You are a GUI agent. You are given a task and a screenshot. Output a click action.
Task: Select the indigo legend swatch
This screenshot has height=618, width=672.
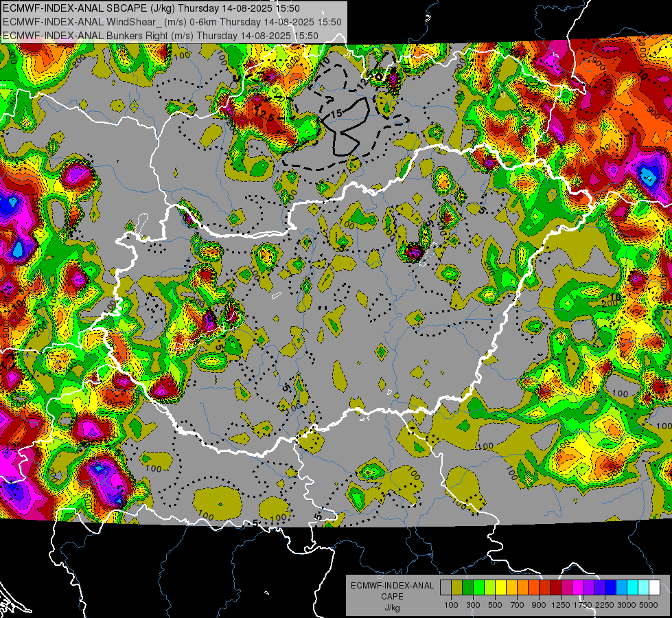(x=599, y=587)
